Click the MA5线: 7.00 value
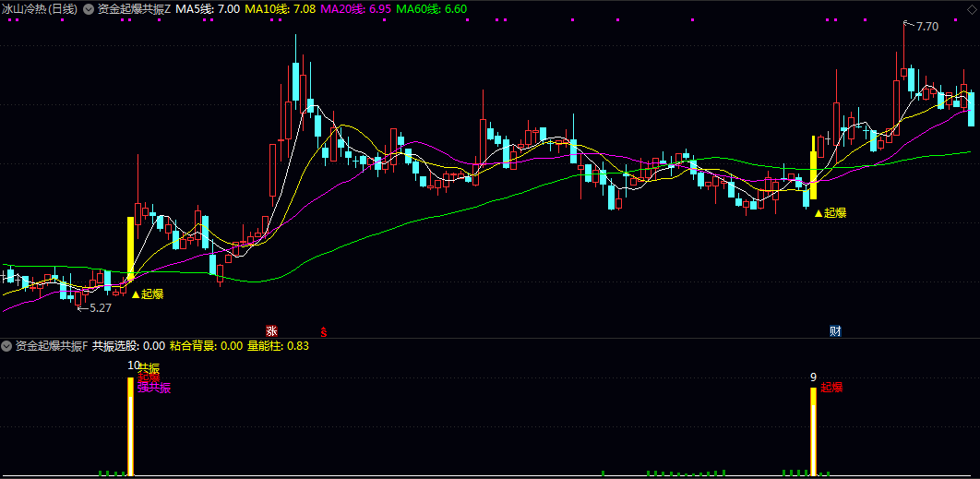 (209, 9)
